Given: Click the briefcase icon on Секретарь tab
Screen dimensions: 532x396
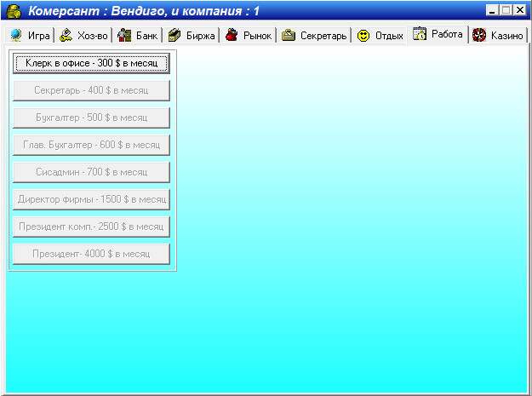Looking at the screenshot, I should pos(289,35).
